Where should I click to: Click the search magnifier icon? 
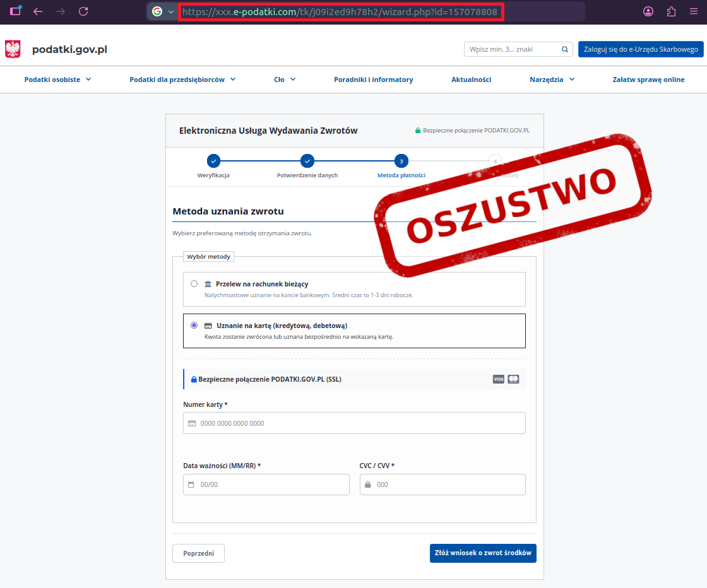(x=564, y=49)
